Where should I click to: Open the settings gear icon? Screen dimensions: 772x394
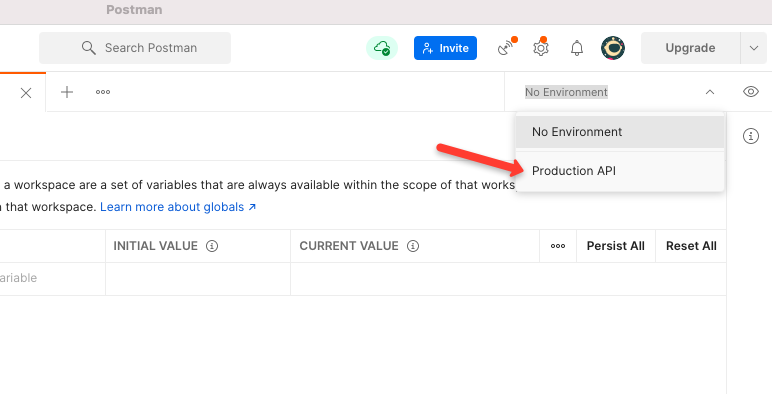[541, 48]
